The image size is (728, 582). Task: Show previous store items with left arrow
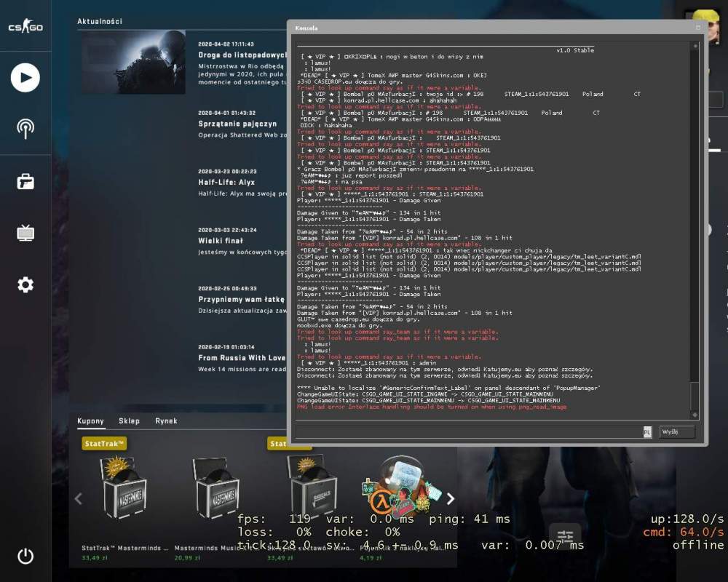point(79,499)
